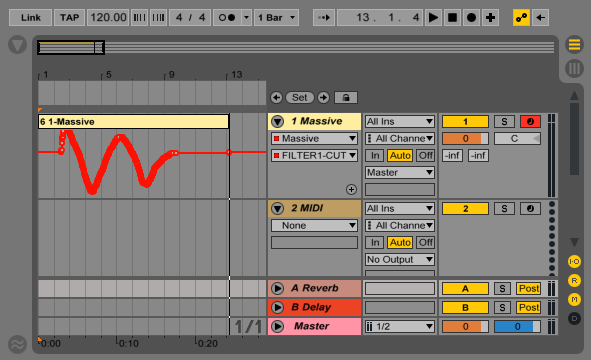Collapse the 1 Massive track

pyautogui.click(x=277, y=121)
